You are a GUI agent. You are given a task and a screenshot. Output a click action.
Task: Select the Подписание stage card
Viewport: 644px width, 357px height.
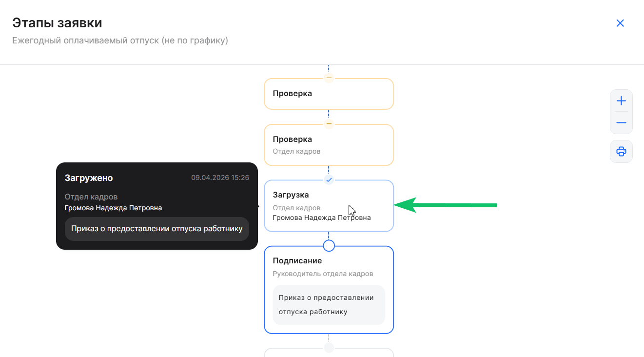coord(329,290)
